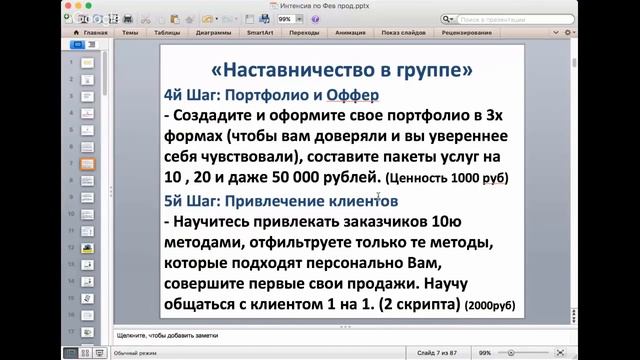Click the search in presentation field
The height and width of the screenshot is (360, 640).
pos(515,19)
